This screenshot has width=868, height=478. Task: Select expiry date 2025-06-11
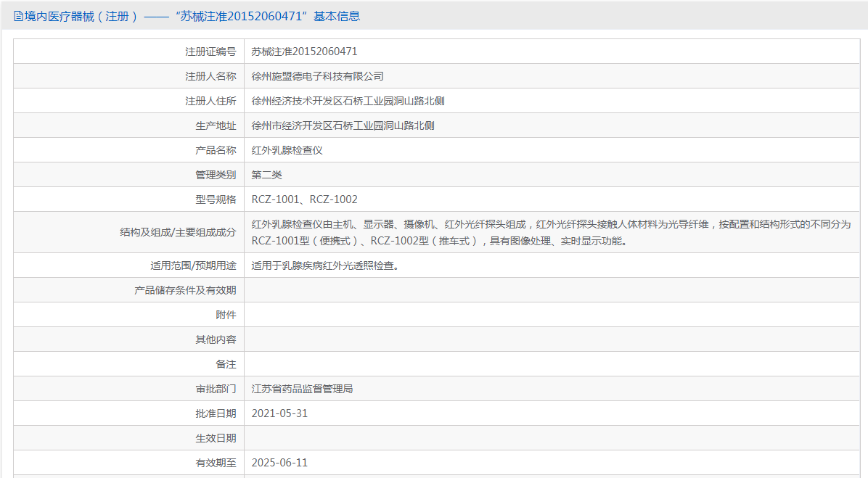click(279, 463)
